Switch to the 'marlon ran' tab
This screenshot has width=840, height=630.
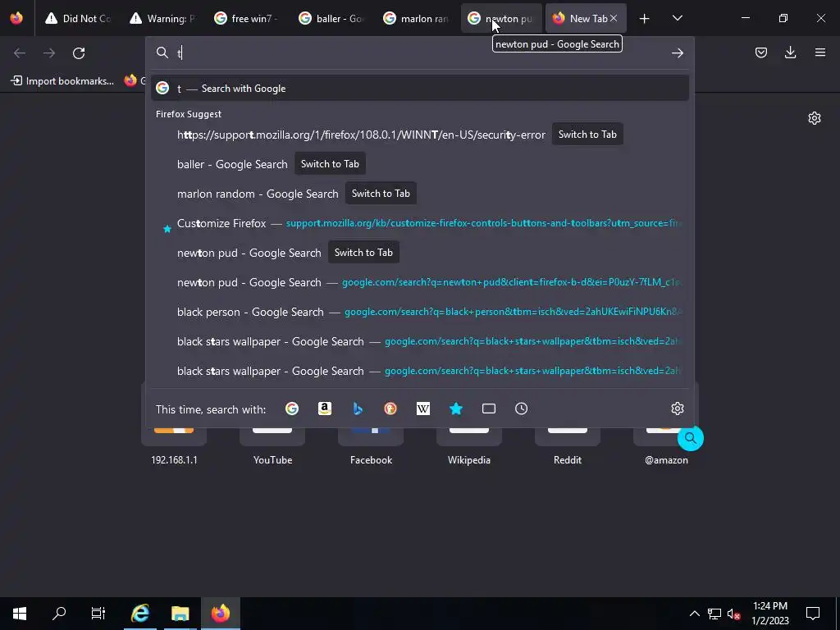(418, 19)
